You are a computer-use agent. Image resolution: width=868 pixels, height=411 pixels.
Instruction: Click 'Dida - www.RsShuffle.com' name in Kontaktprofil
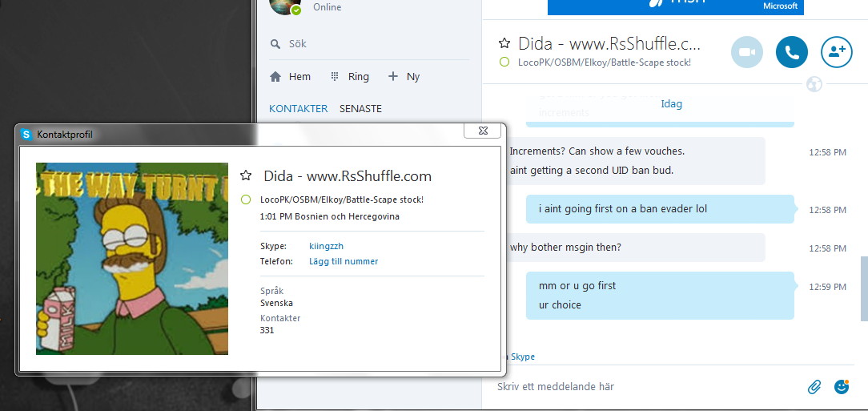(347, 176)
